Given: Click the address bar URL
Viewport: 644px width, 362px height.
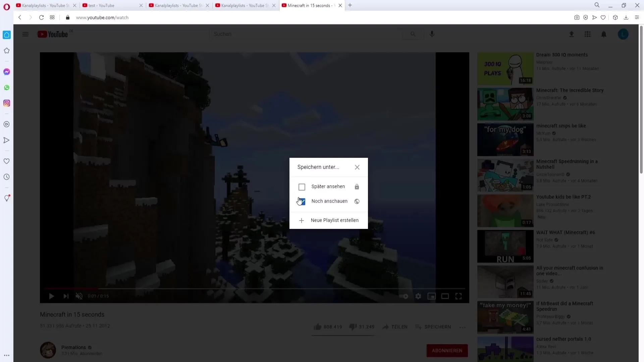Looking at the screenshot, I should pos(102,17).
